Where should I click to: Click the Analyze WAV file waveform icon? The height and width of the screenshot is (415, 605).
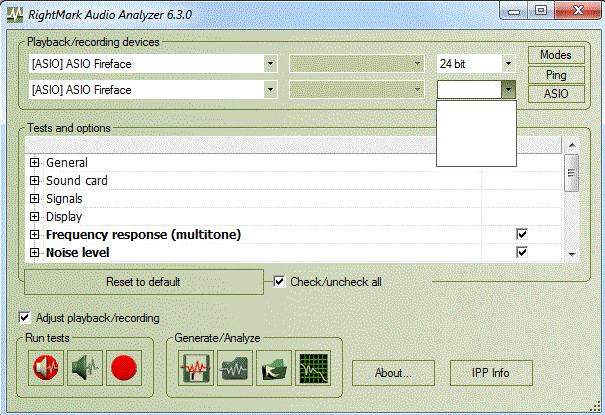235,368
